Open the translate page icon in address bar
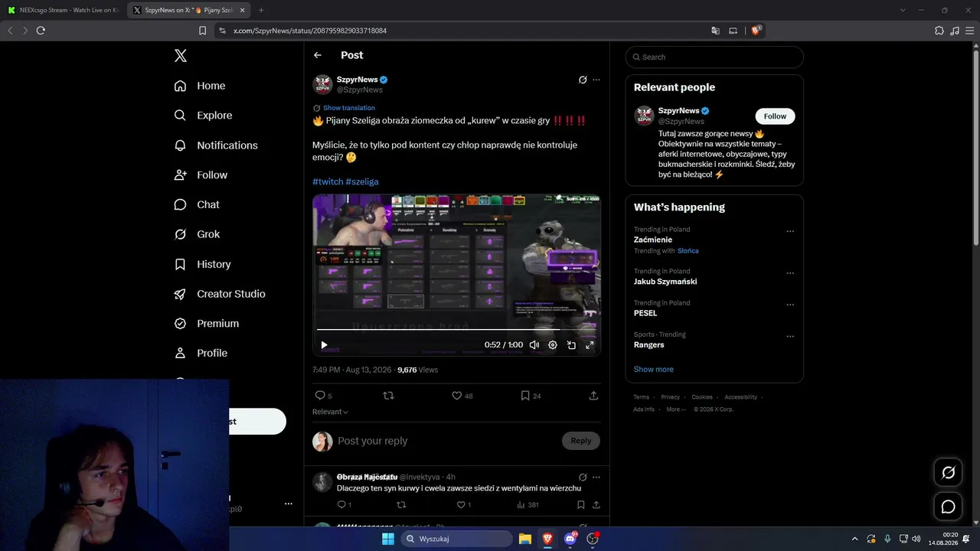This screenshot has width=980, height=551. [715, 31]
